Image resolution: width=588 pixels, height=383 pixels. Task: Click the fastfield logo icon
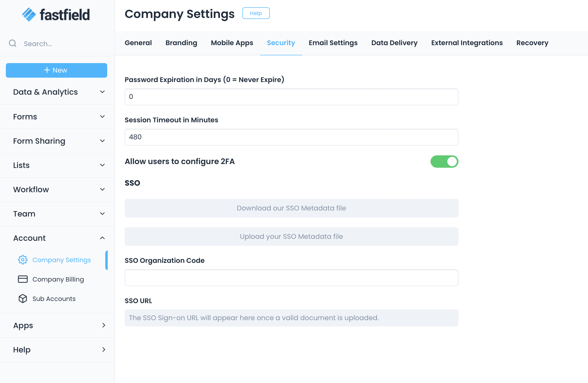[29, 14]
